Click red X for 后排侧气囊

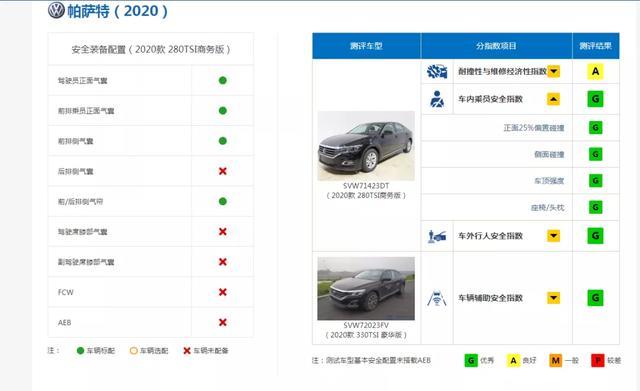(x=222, y=171)
